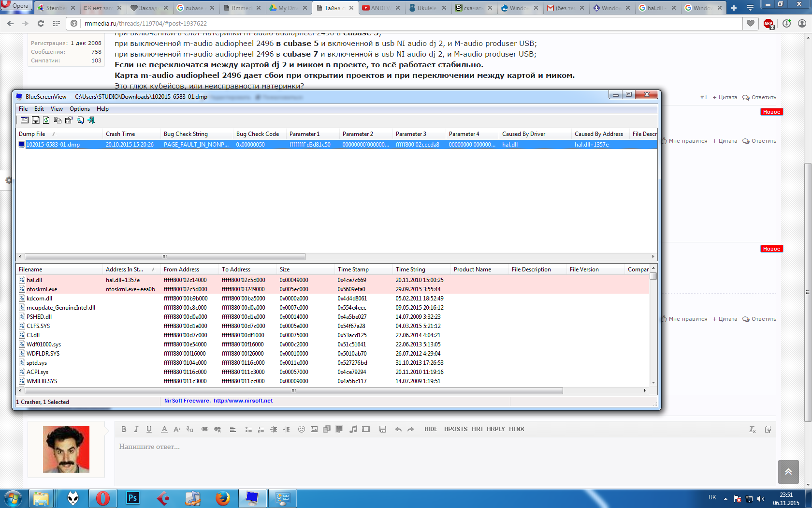Open the NirSoft website link in status bar
Viewport: 812px width, 508px height.
coord(243,401)
